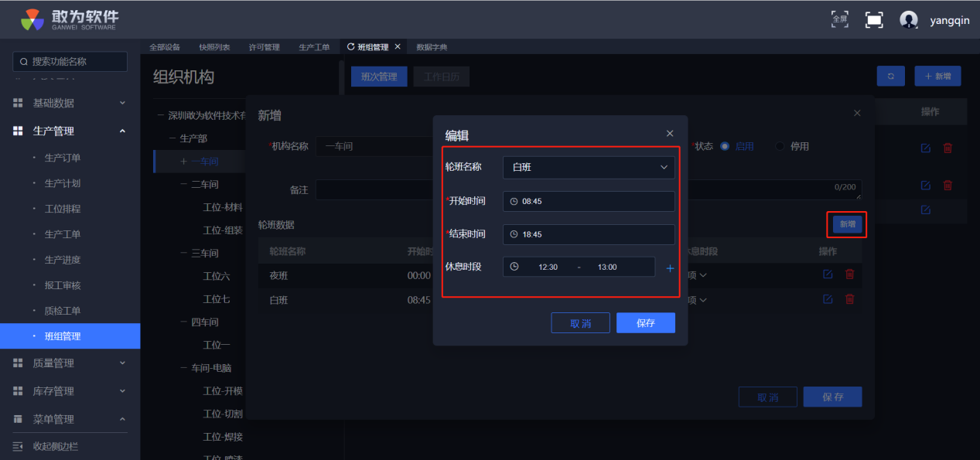Click the screen expand icon beside 全屏

tap(874, 20)
